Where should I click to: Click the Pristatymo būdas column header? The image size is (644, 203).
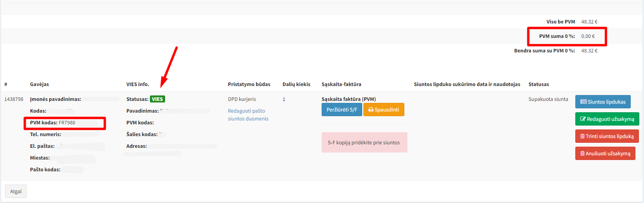(x=249, y=84)
